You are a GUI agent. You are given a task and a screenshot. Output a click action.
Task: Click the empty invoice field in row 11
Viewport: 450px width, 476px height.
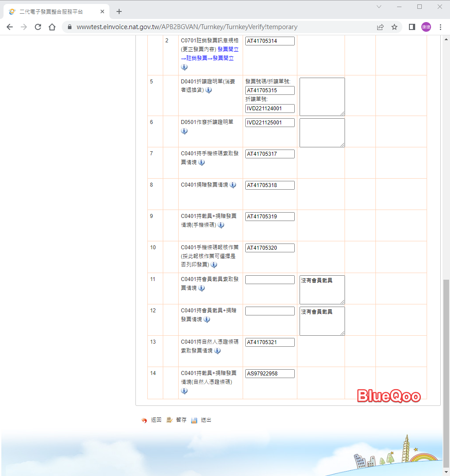[x=270, y=280]
